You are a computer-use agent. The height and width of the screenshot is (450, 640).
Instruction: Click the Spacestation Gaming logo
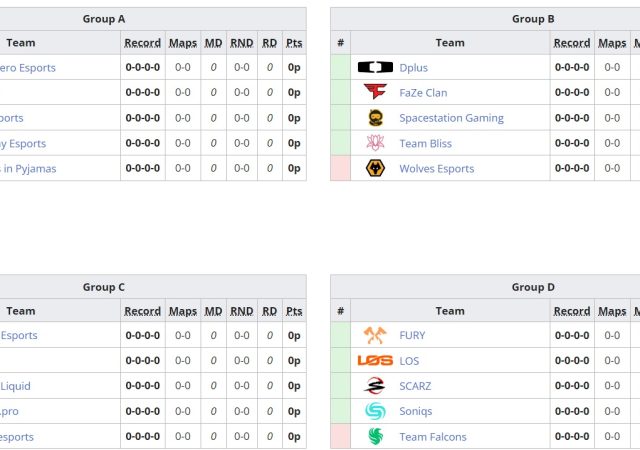(x=375, y=118)
